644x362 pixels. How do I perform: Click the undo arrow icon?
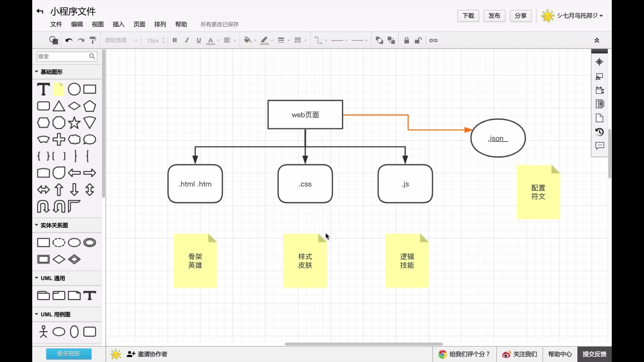(x=69, y=40)
